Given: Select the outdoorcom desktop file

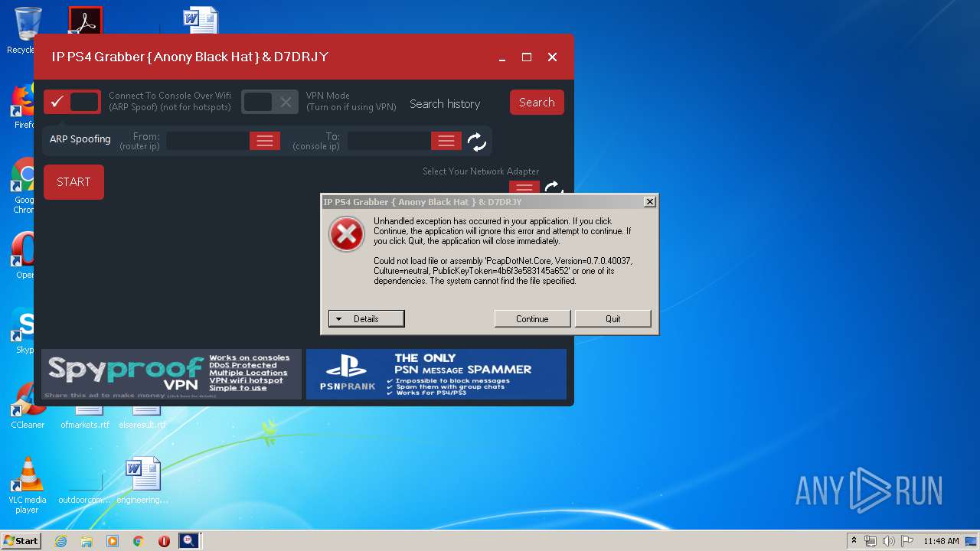Looking at the screenshot, I should 85,486.
